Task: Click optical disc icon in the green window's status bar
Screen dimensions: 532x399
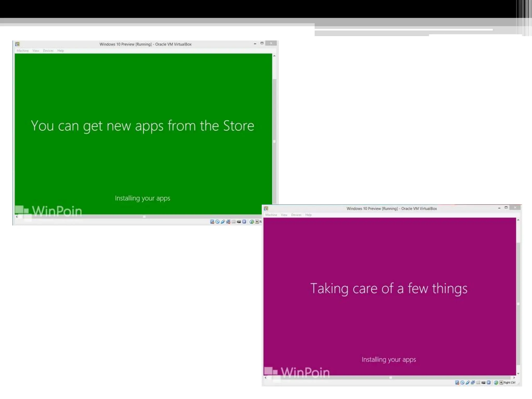Action: [217, 222]
